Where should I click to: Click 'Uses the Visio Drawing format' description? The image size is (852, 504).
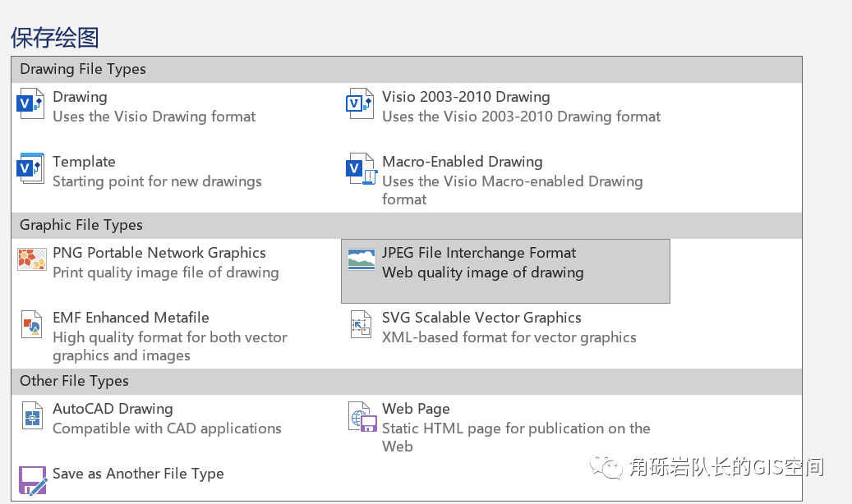point(154,117)
